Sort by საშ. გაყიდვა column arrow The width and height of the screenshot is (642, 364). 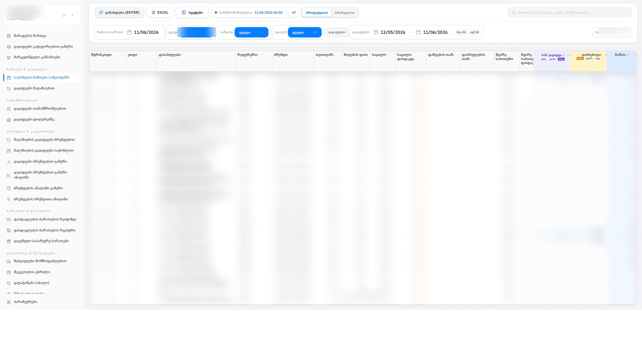[563, 55]
